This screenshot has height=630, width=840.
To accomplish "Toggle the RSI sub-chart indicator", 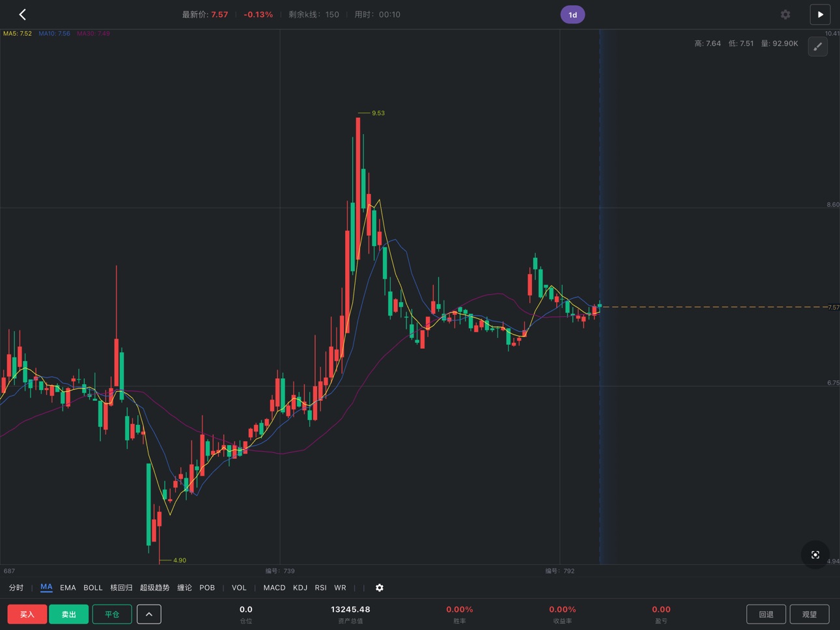I will 320,588.
